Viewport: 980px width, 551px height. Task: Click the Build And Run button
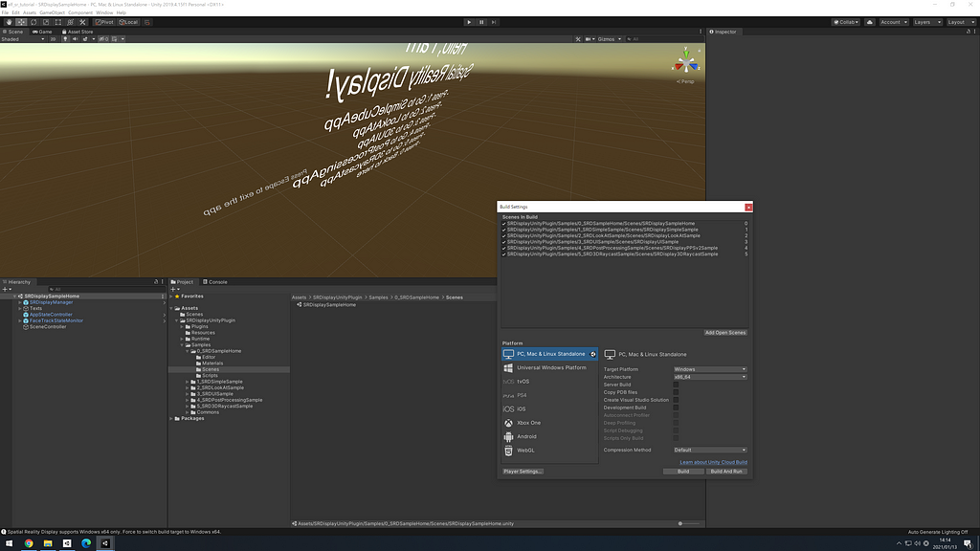(x=726, y=472)
